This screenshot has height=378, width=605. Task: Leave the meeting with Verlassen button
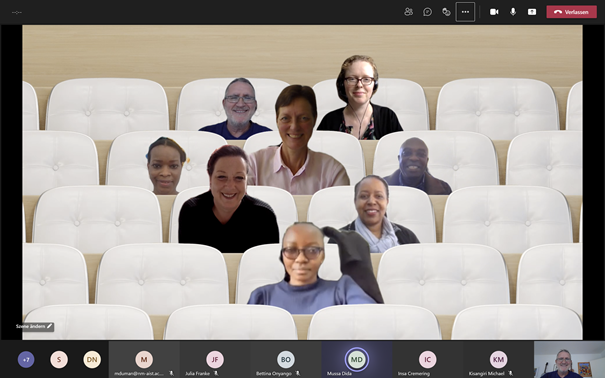click(571, 12)
